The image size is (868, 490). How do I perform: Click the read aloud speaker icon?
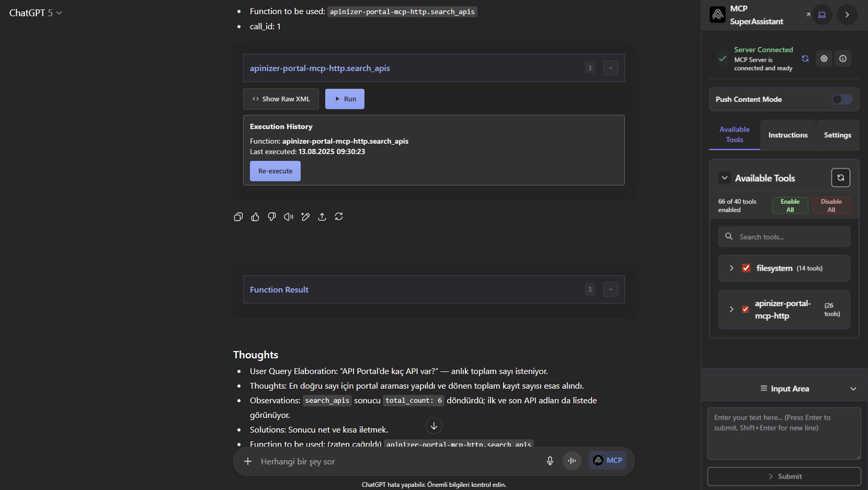(x=289, y=217)
